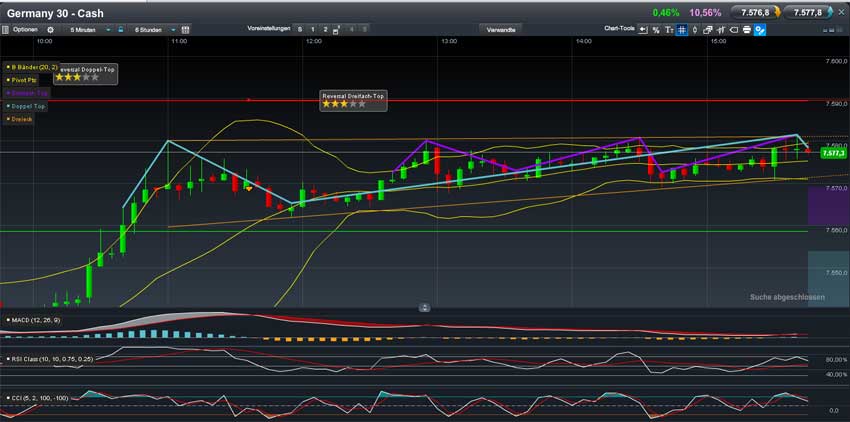This screenshot has height=422, width=850.
Task: Click the purple 10,56% value
Action: coord(705,12)
